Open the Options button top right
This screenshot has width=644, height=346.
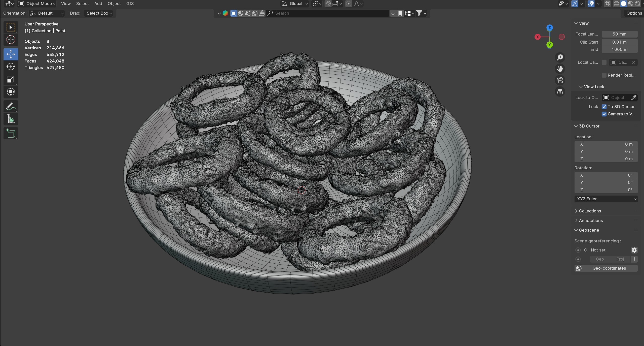tap(634, 13)
